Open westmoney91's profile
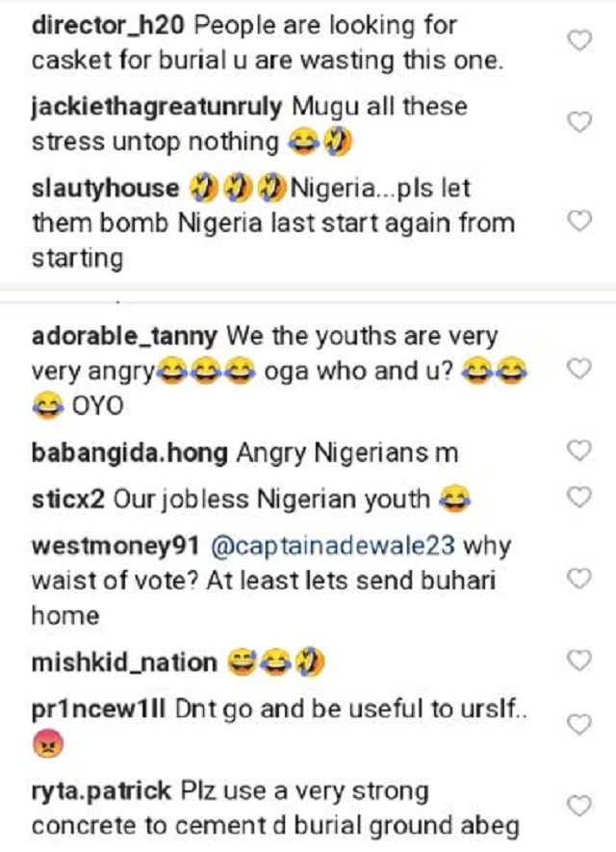 click(x=105, y=546)
